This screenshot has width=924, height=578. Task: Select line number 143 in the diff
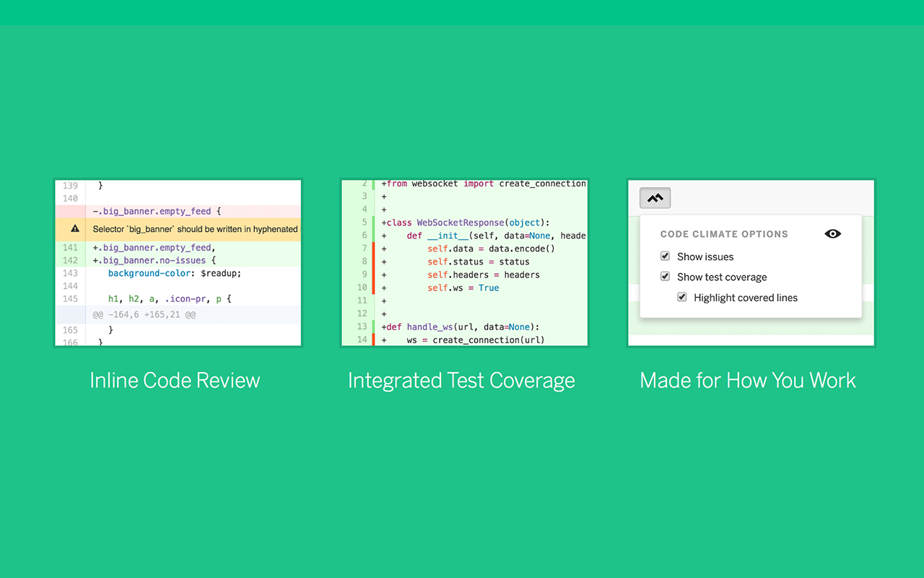click(x=69, y=273)
